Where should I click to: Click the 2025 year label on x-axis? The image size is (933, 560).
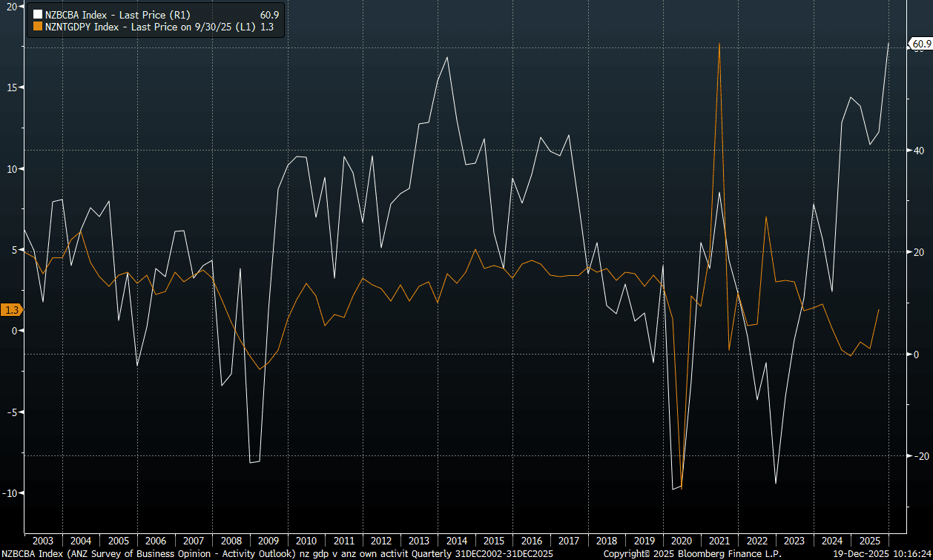pyautogui.click(x=869, y=541)
